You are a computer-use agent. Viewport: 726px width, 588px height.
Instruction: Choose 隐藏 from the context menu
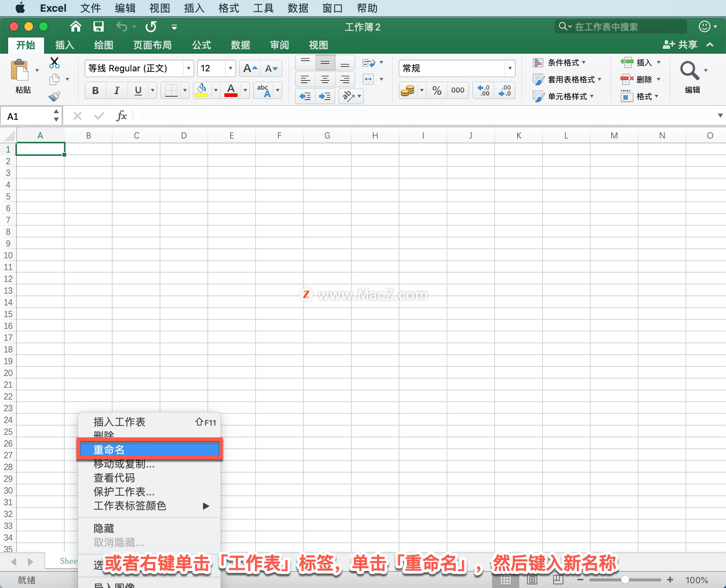104,528
